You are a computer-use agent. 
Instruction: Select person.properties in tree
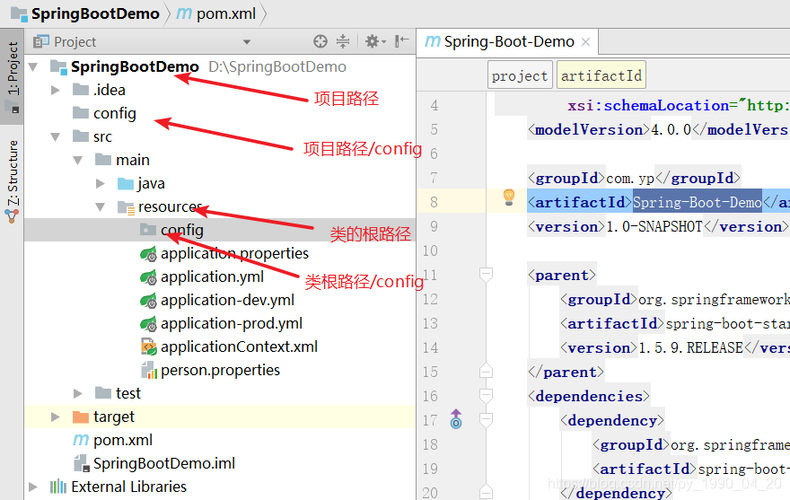click(x=220, y=370)
